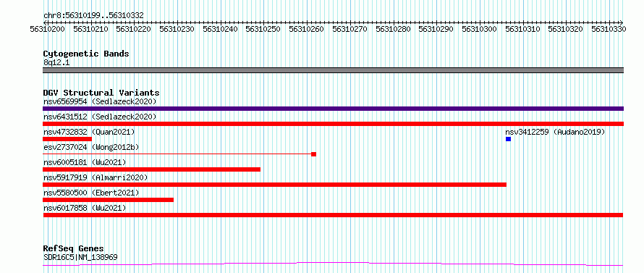644x273 pixels.
Task: Open nsv5580500 (Ebert2021) variant label
Action: click(x=91, y=193)
